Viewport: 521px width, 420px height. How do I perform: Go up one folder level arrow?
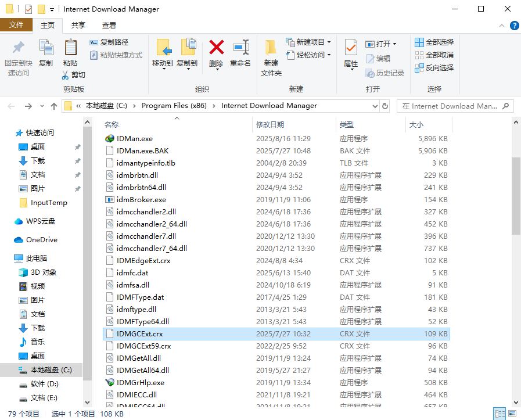tap(54, 106)
